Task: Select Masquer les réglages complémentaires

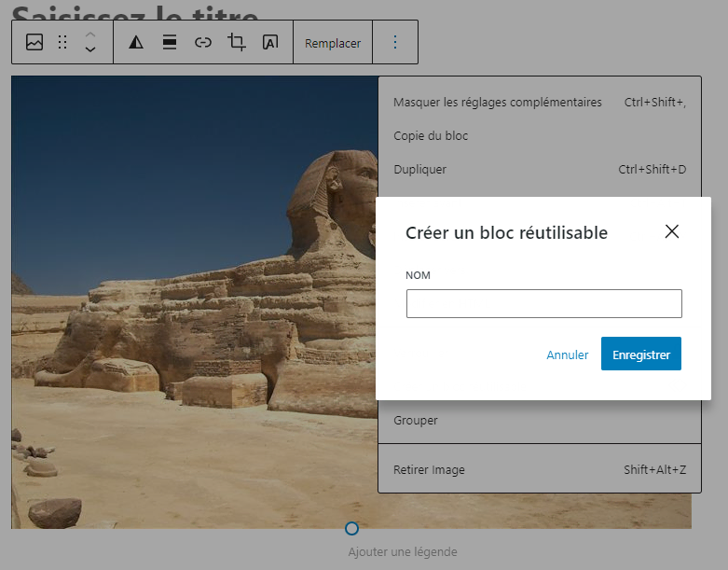Action: (498, 103)
